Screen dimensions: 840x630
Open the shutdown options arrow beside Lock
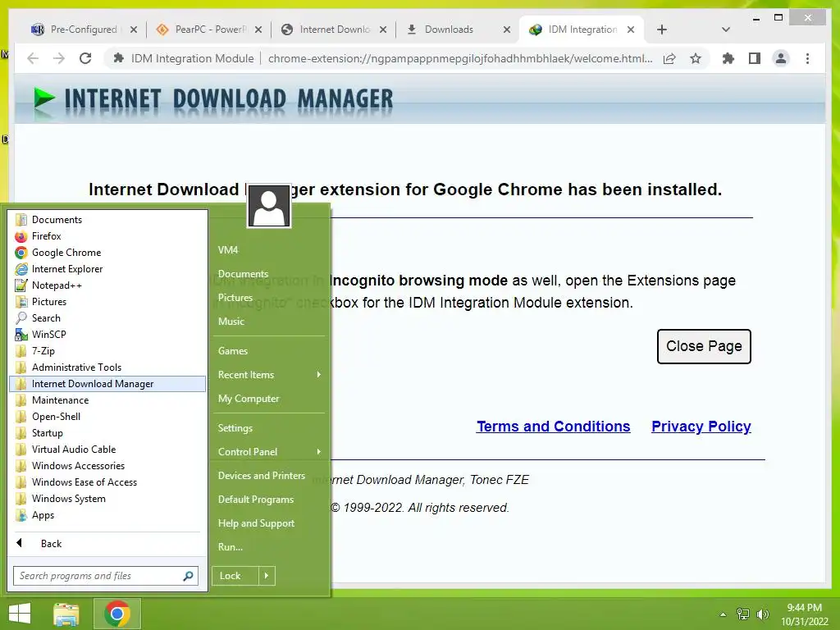coord(267,576)
